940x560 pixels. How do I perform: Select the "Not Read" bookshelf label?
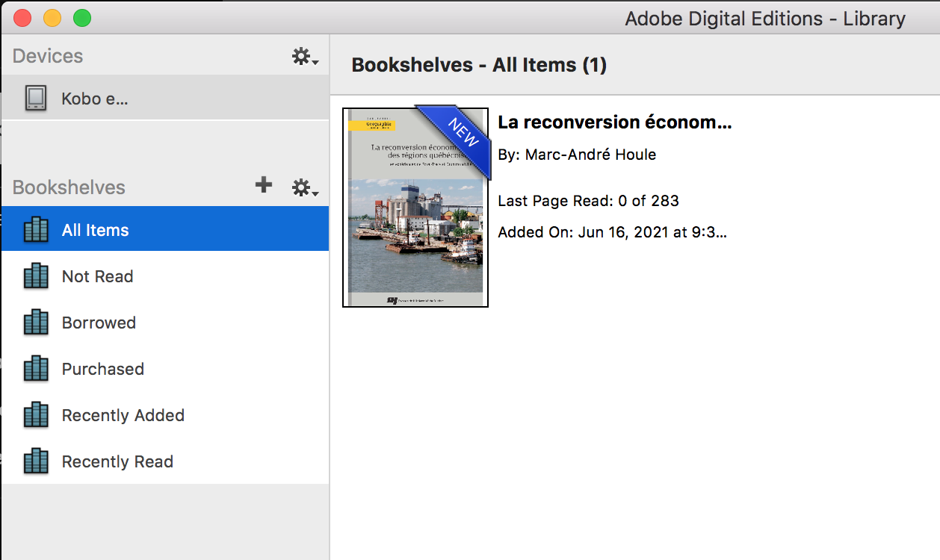click(x=97, y=276)
